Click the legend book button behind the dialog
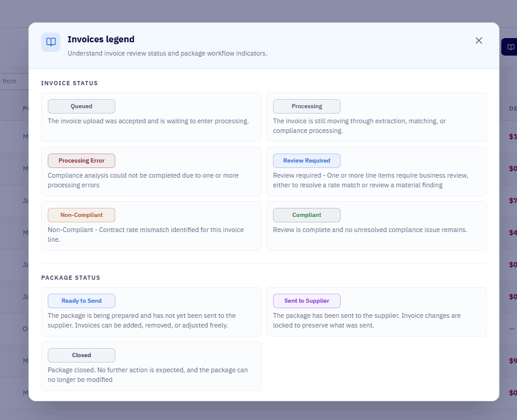 [510, 47]
